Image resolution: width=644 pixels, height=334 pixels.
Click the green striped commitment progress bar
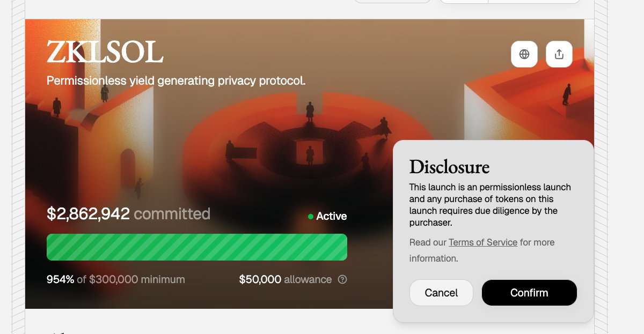point(197,247)
